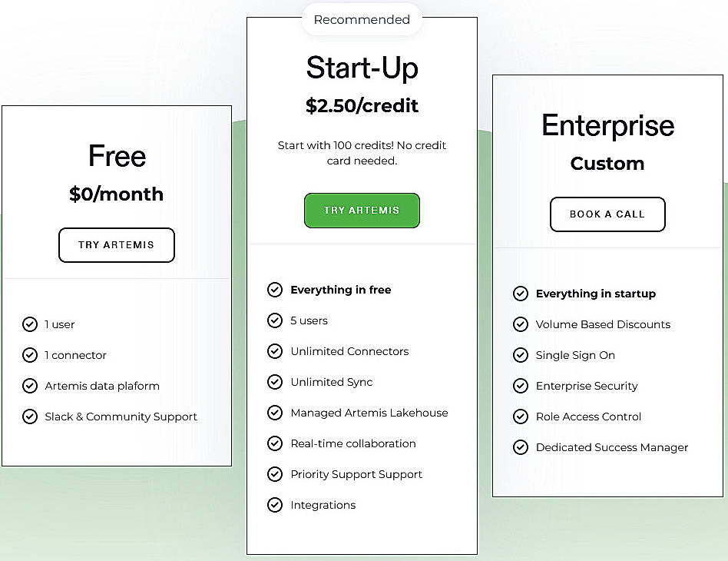Select the Recommended badge above Start-Up

coord(362,19)
